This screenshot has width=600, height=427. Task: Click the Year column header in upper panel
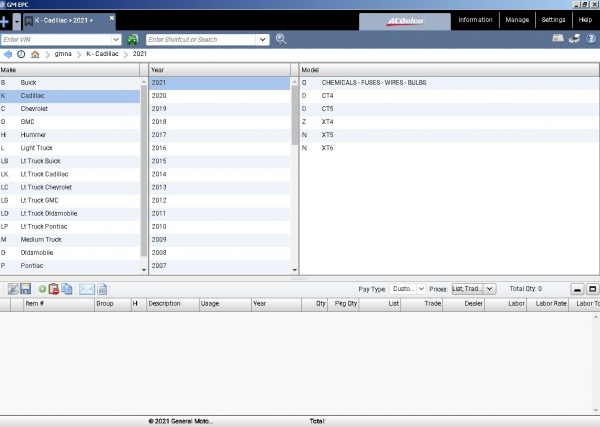click(220, 70)
